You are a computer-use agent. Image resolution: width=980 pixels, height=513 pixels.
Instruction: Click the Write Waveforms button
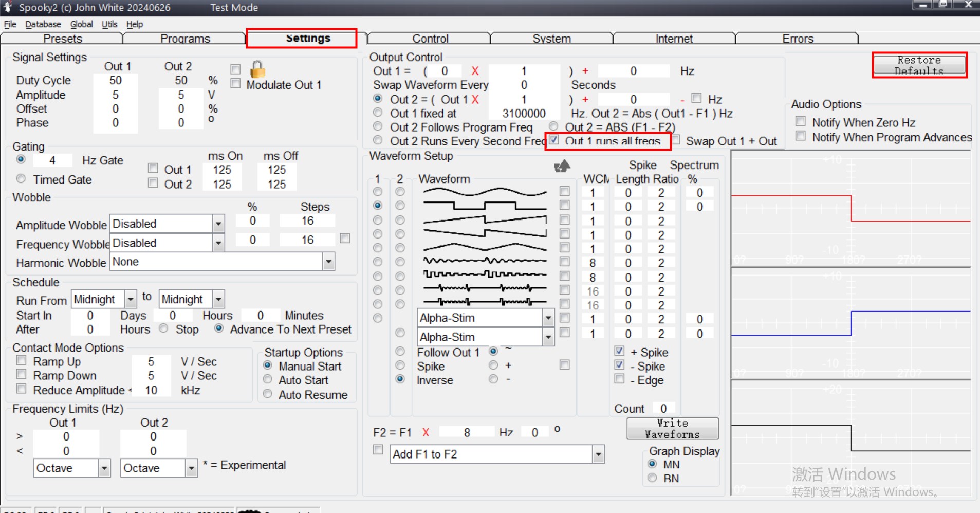[672, 429]
